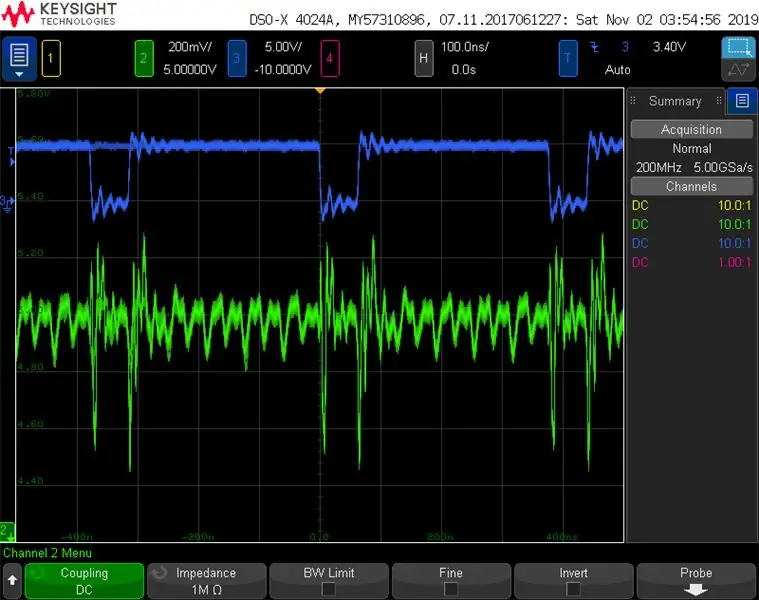
Task: Click the Summary panel right grip handle
Action: coord(719,101)
